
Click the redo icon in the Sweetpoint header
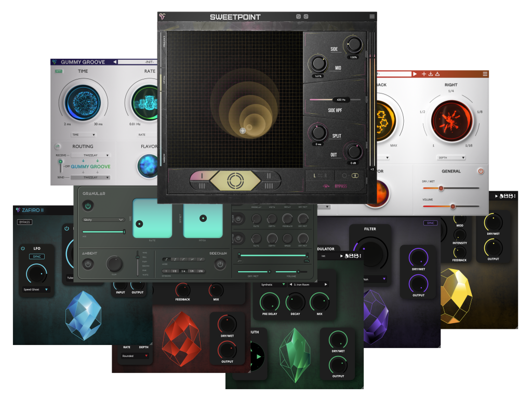(x=305, y=16)
